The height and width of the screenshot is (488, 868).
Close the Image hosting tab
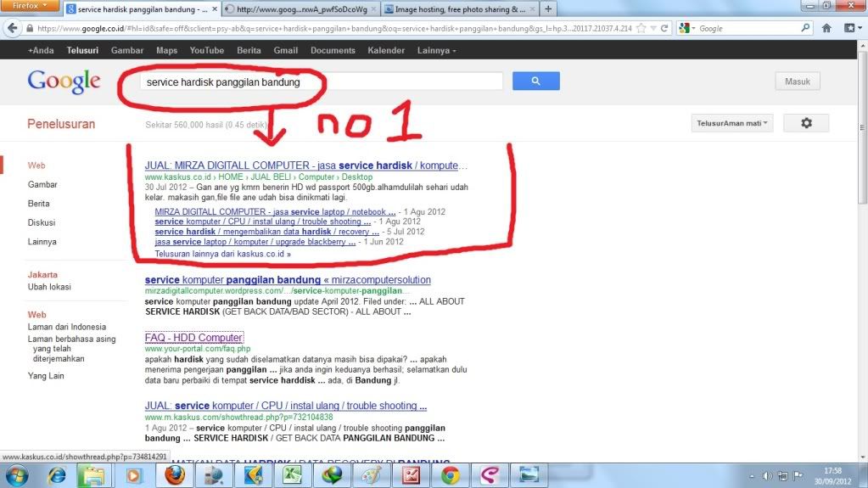pos(532,8)
